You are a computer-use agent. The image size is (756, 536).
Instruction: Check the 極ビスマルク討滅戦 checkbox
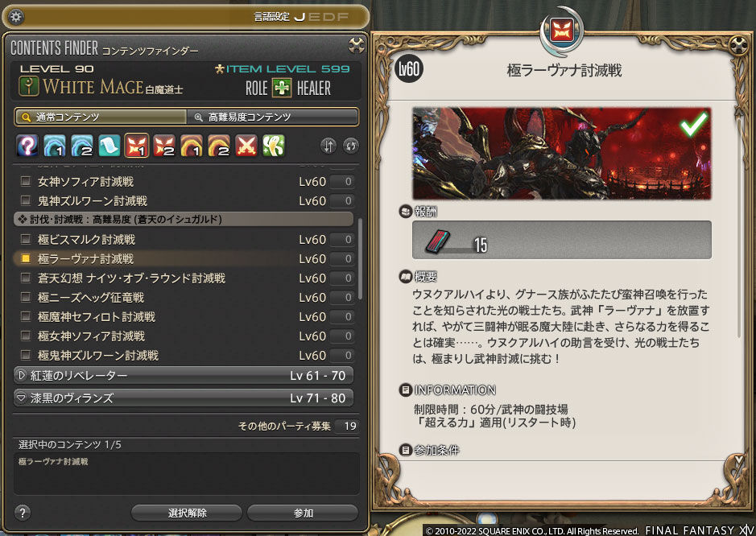(26, 239)
